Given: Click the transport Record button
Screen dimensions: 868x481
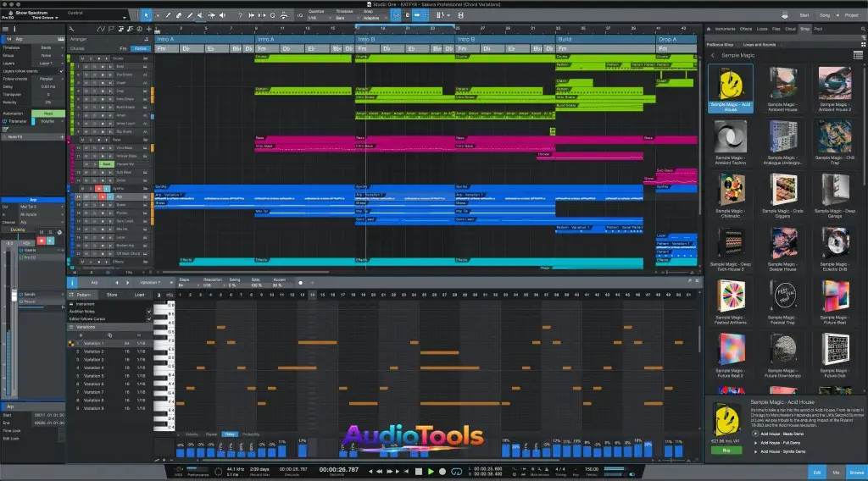Looking at the screenshot, I should 442,472.
